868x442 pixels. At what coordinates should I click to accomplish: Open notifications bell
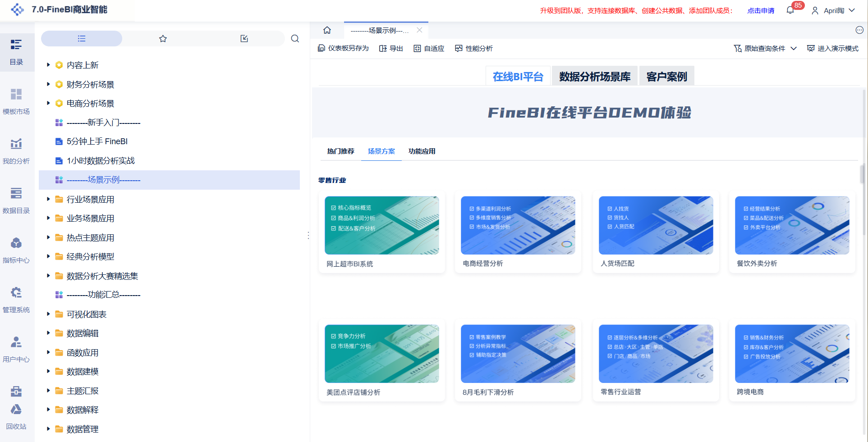790,10
